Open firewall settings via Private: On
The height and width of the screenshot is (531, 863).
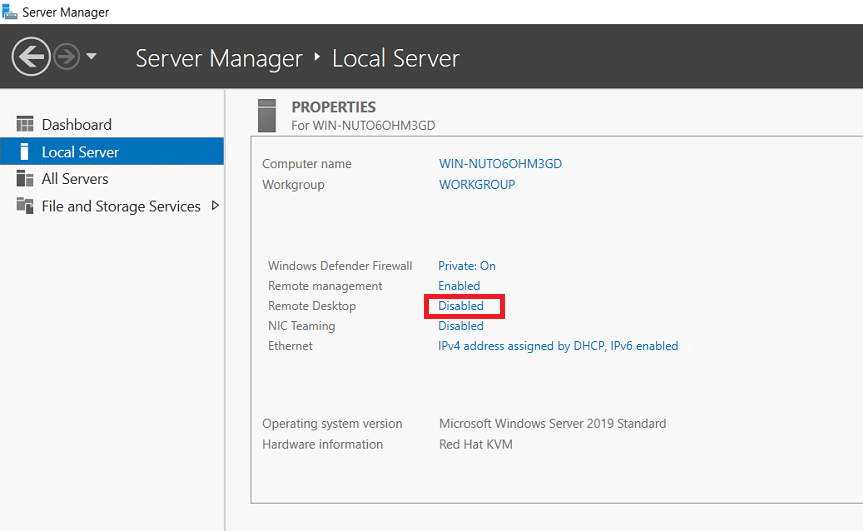(467, 266)
